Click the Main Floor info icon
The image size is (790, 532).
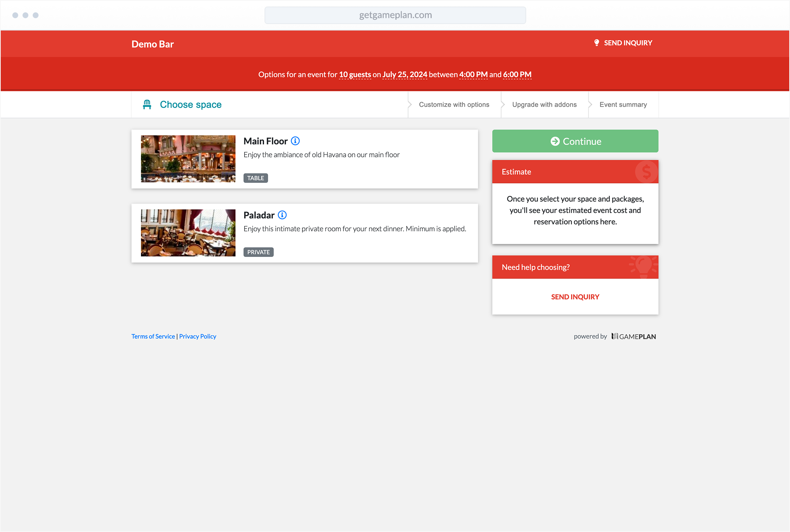295,141
